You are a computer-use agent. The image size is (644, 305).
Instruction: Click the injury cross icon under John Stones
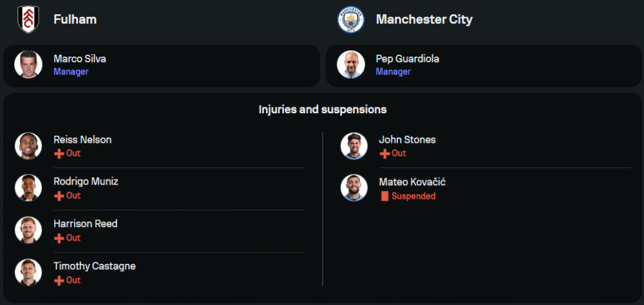click(x=384, y=154)
